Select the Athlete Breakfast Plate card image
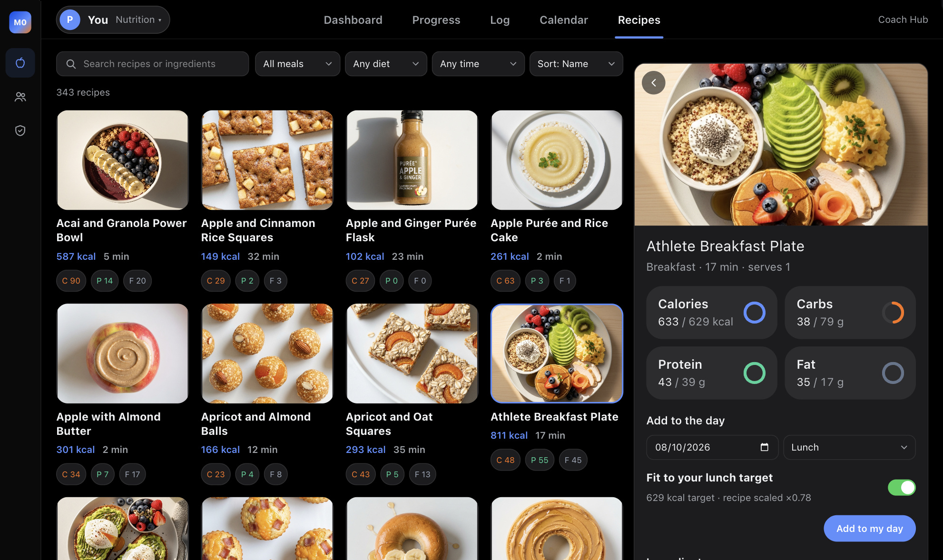The image size is (943, 560). pos(556,354)
